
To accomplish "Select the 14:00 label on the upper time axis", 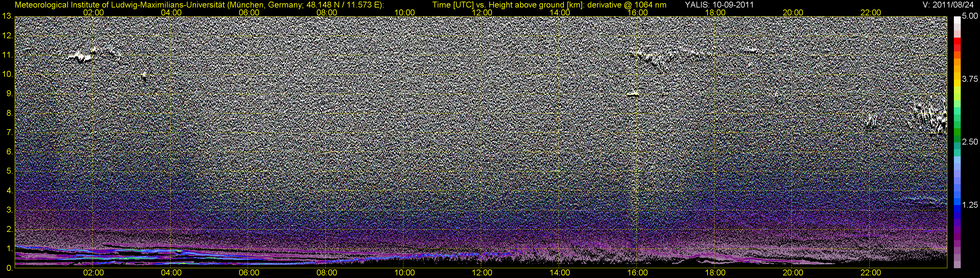I will click(560, 12).
